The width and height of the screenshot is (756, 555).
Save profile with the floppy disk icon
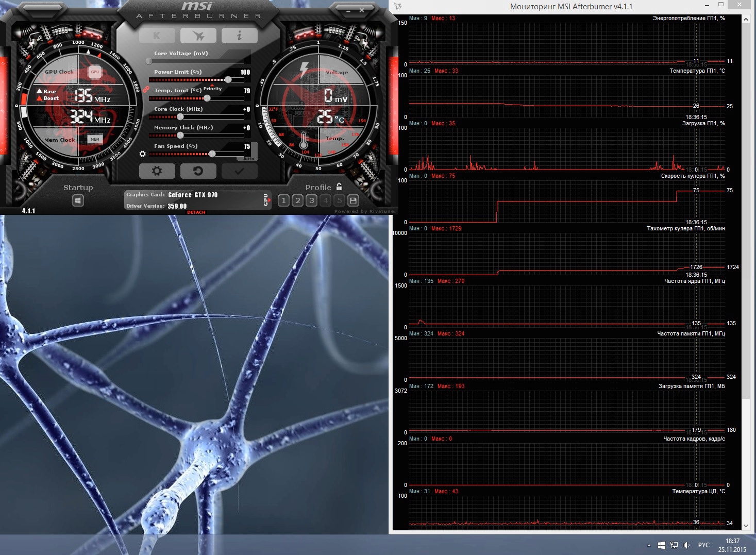[x=353, y=200]
